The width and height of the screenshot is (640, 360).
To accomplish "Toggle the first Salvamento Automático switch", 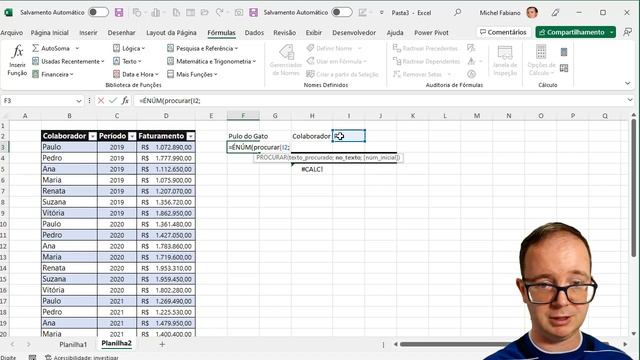I will tap(98, 12).
